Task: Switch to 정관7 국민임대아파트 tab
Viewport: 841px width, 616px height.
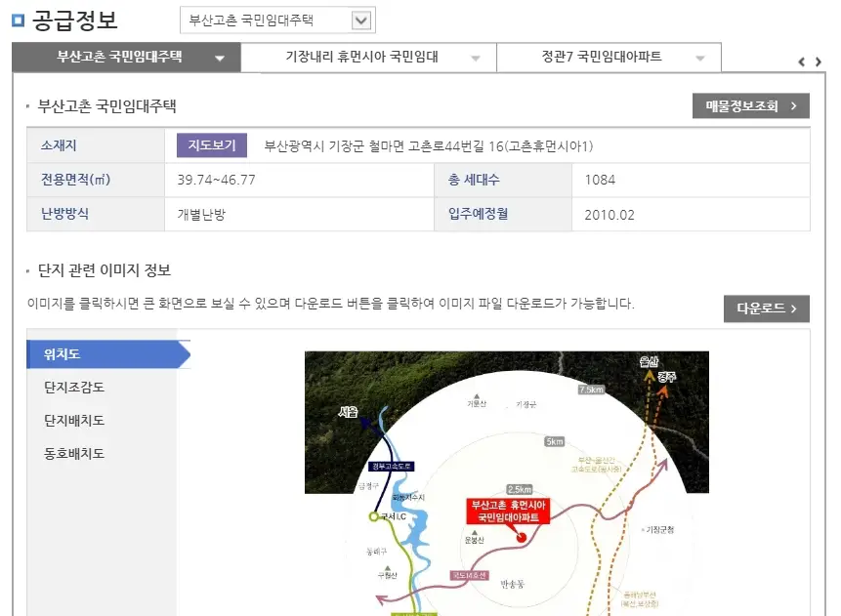Action: click(609, 57)
